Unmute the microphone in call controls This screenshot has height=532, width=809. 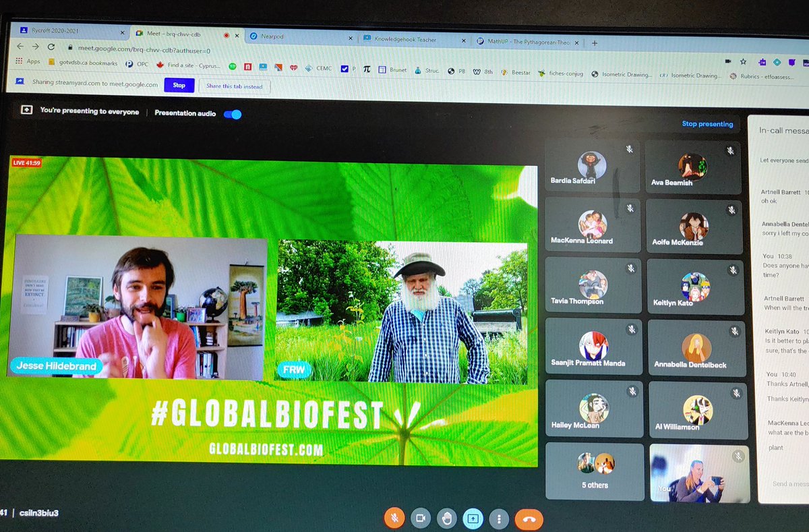click(x=394, y=518)
